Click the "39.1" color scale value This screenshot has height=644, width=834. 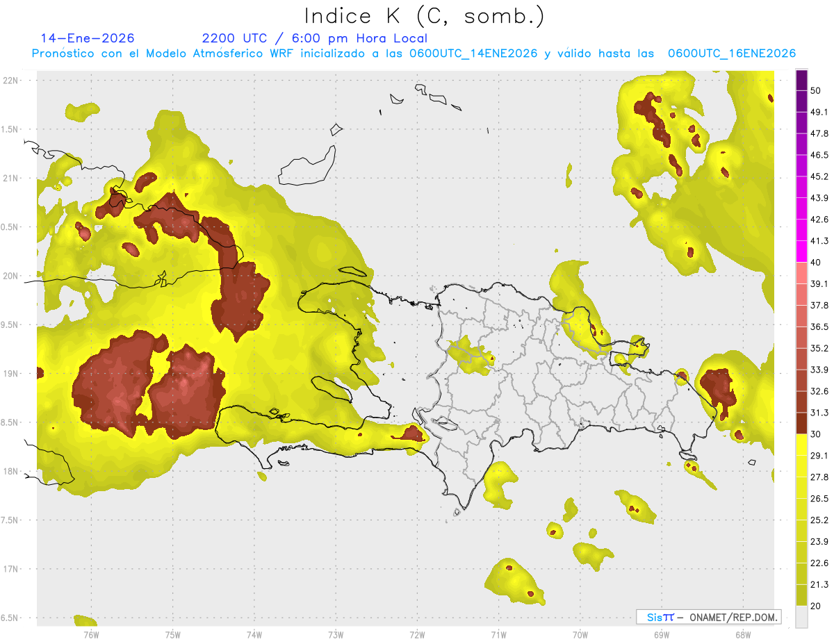820,284
